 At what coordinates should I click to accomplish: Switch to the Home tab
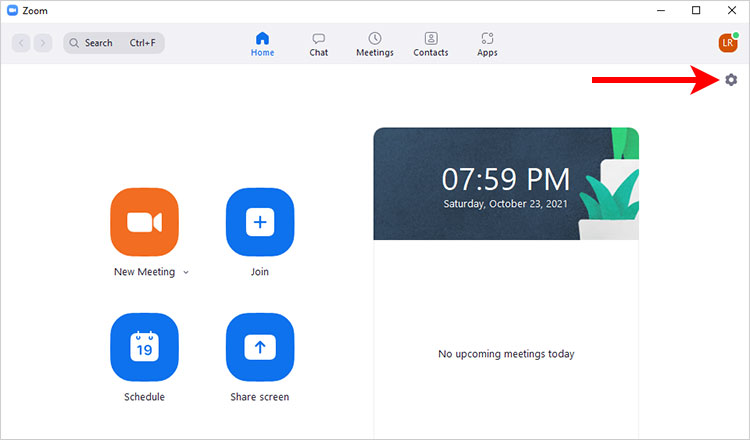263,44
